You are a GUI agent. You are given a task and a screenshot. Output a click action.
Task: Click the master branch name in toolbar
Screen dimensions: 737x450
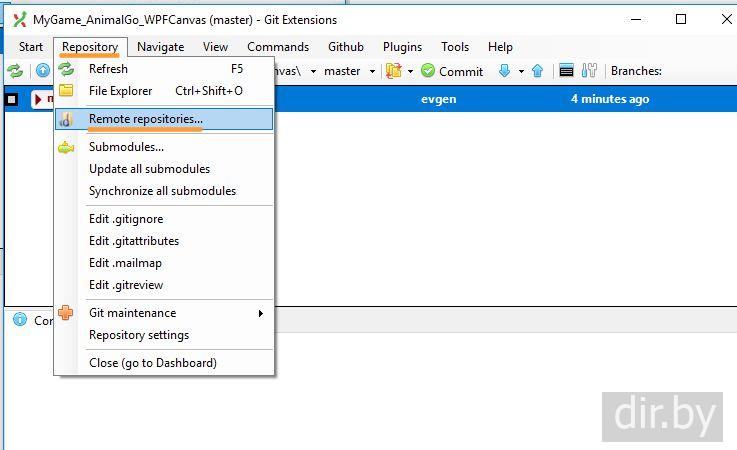pos(342,71)
